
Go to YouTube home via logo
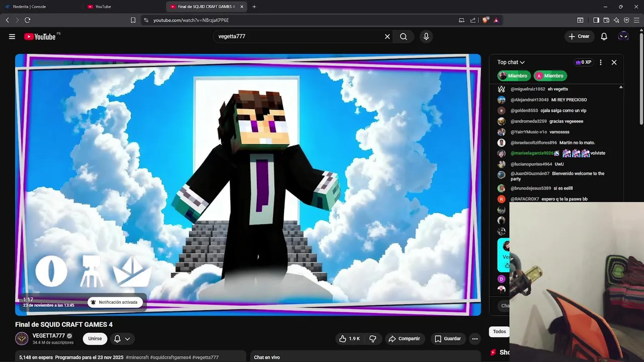pyautogui.click(x=40, y=36)
